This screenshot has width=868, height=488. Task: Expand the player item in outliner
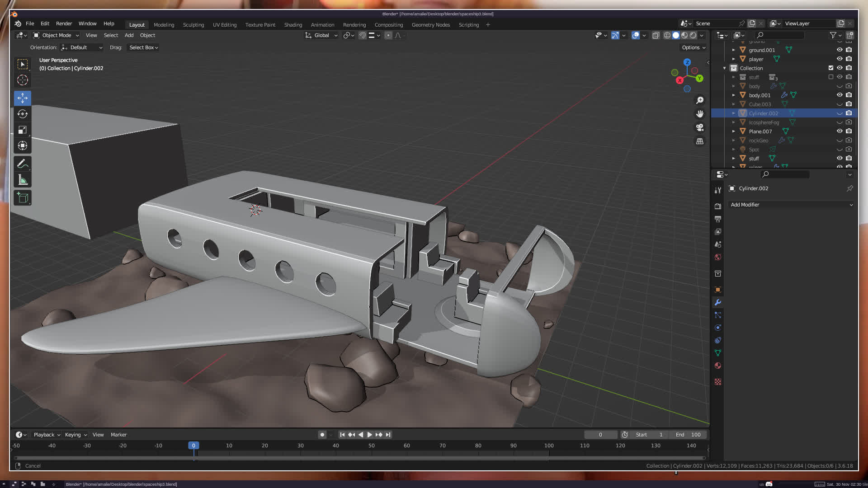(734, 59)
